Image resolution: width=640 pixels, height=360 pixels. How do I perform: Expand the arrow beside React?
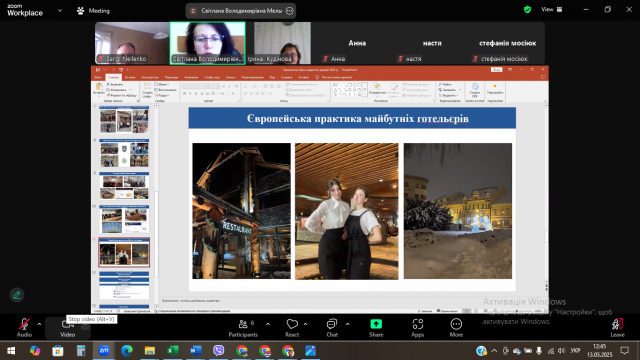(x=305, y=324)
